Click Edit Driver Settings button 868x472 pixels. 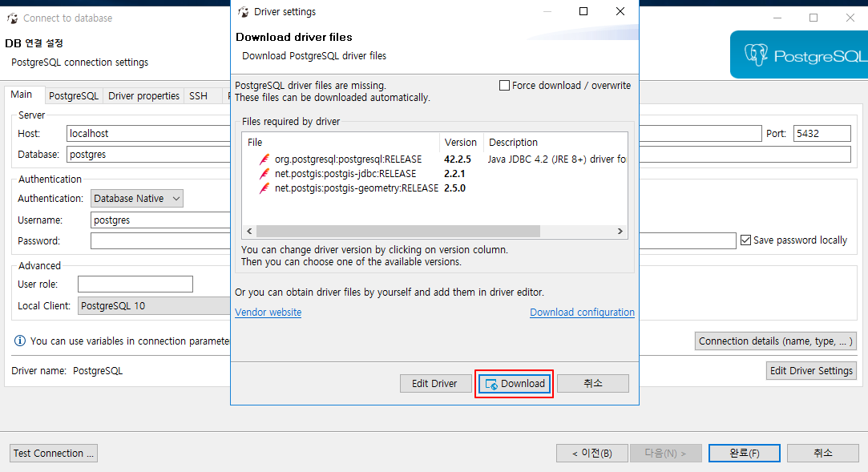point(812,371)
